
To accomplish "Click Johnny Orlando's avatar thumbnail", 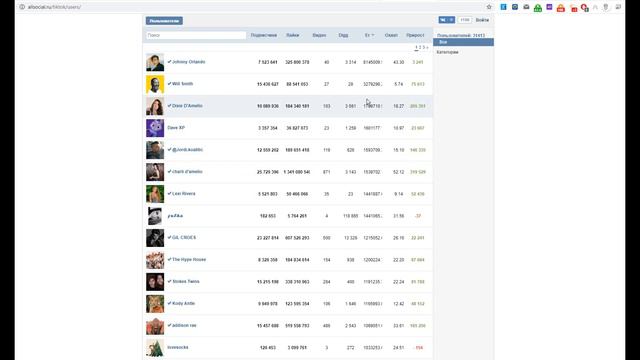I will pos(155,62).
